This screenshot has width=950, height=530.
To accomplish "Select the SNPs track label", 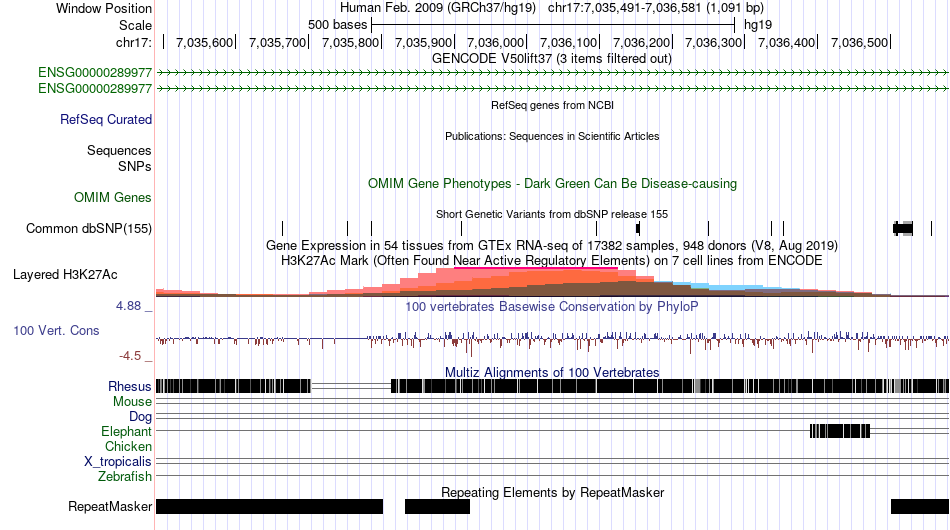I will click(135, 167).
